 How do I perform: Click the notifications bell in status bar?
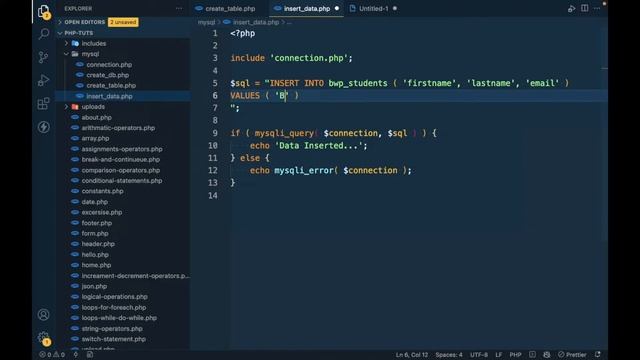pos(598,354)
